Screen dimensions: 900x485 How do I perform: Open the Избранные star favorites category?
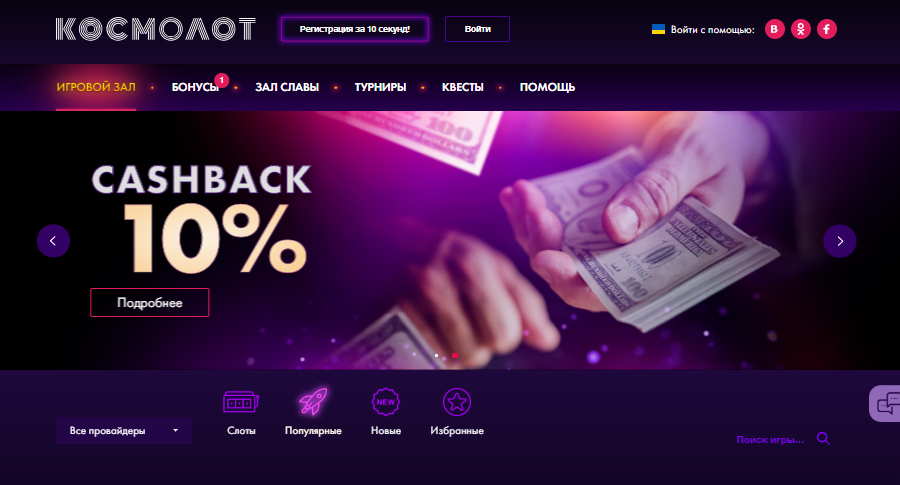point(457,412)
